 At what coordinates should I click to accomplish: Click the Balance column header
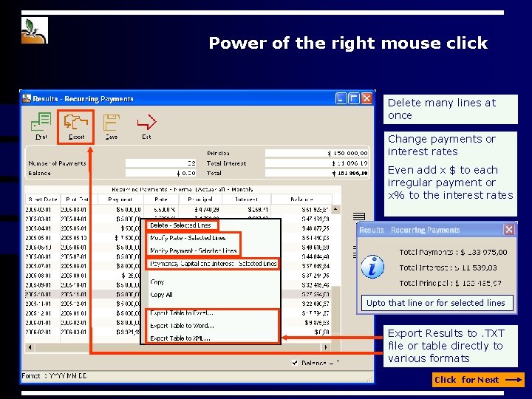click(301, 199)
